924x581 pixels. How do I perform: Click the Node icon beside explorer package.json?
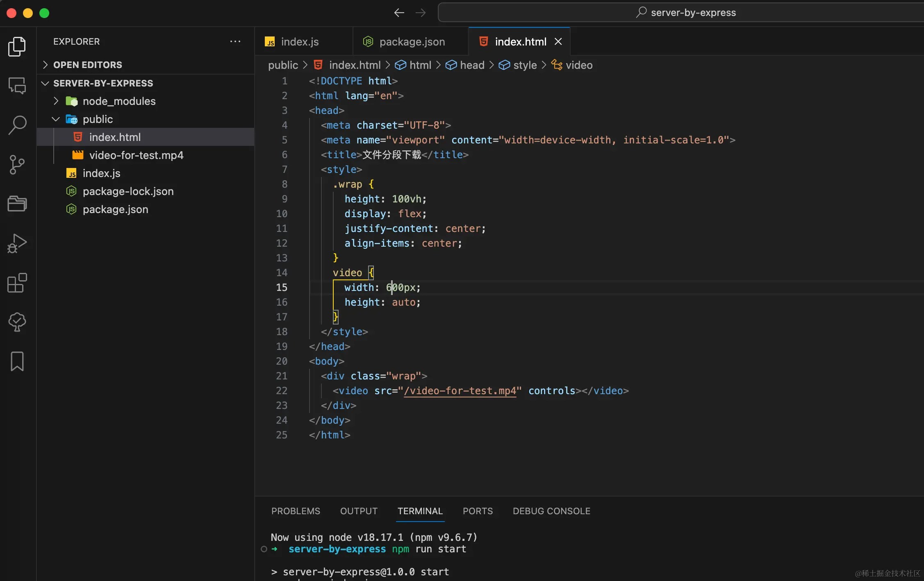pos(71,209)
